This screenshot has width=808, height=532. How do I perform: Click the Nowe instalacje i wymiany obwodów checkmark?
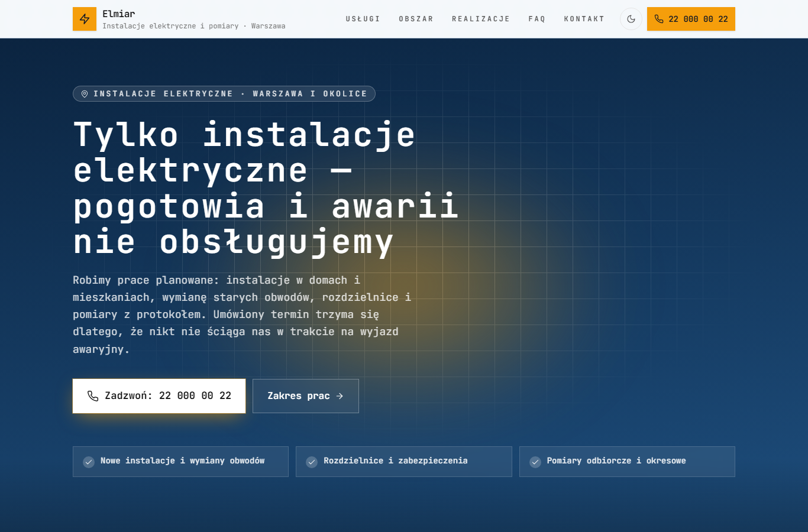(89, 462)
